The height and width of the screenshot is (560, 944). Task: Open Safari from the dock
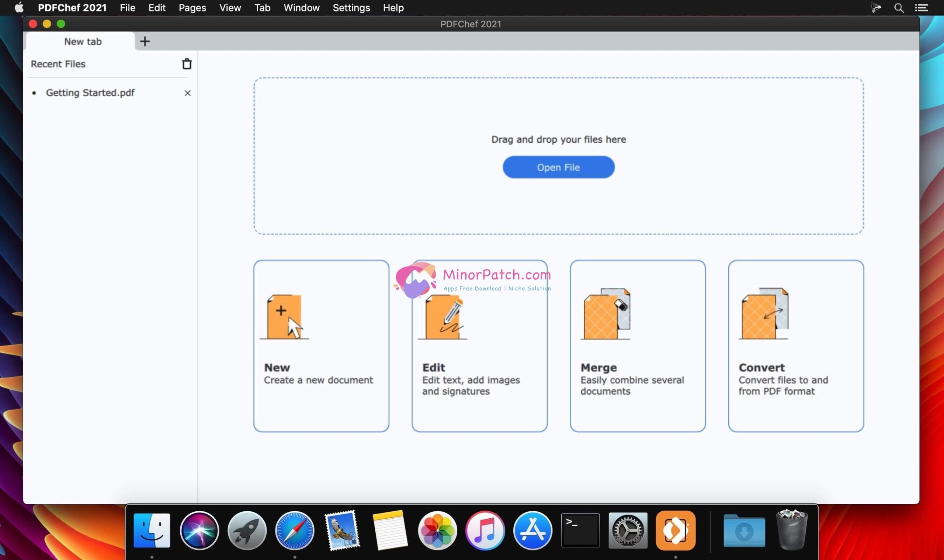coord(294,530)
